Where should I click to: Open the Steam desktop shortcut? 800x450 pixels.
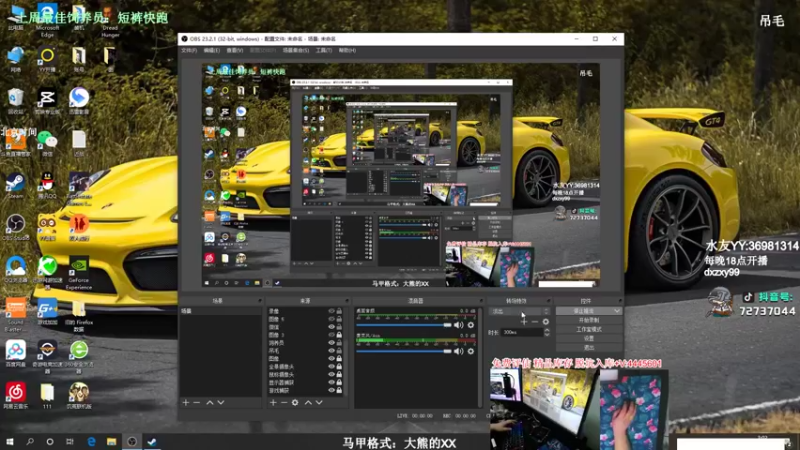coord(16,186)
